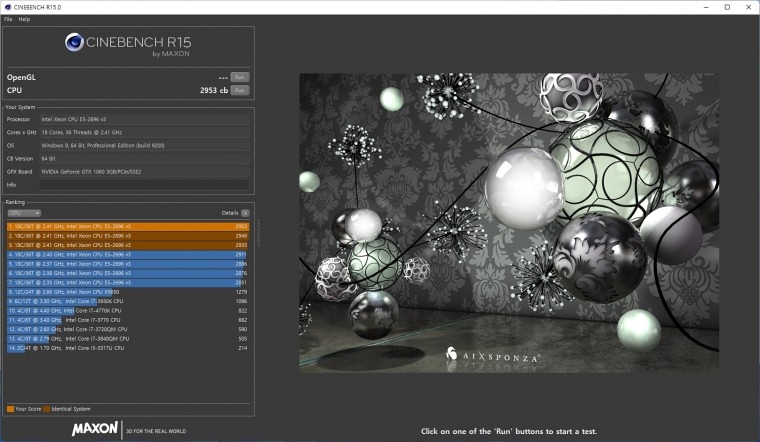Click the Cinebench R15 logo icon

(74, 42)
